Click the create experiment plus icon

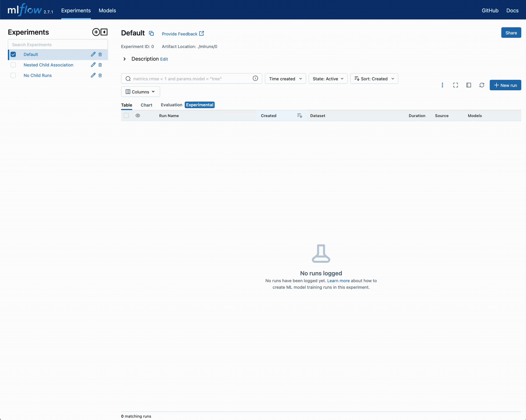[96, 32]
